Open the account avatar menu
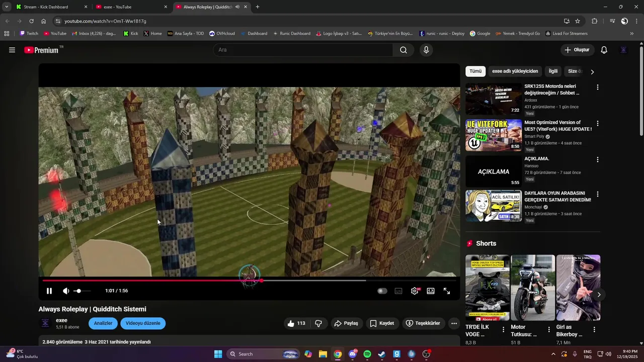The height and width of the screenshot is (362, 644). 624,50
